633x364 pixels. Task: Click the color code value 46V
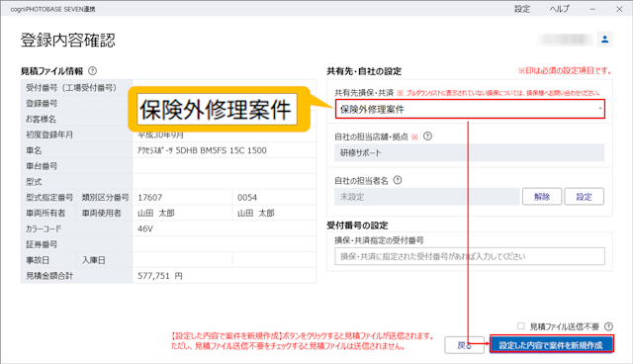tap(145, 228)
